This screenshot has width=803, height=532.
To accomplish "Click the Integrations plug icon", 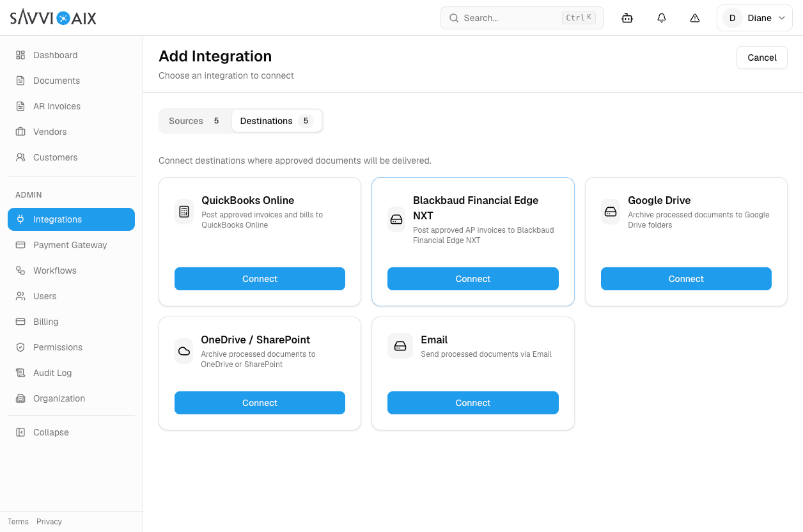I will (20, 219).
